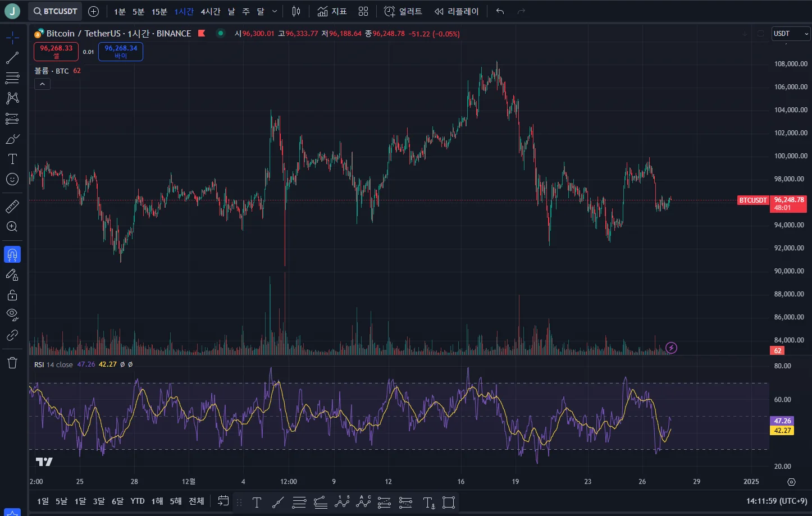812x516 pixels.
Task: Open the candlestick chart type menu
Action: coord(296,11)
